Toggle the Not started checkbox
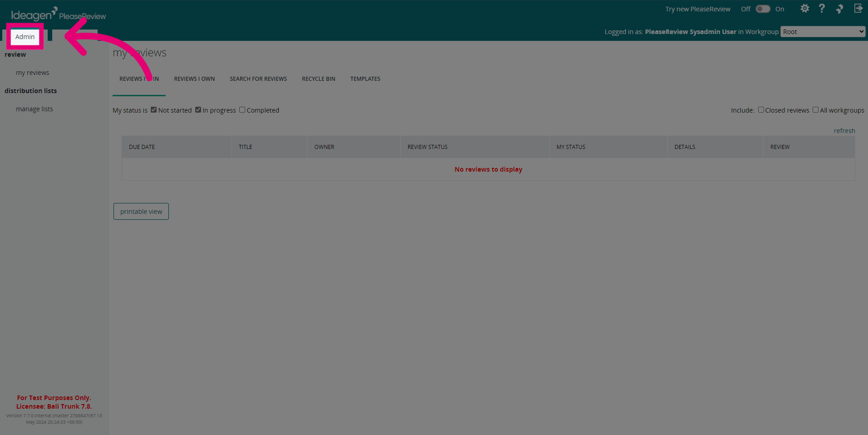Viewport: 868px width, 435px height. (154, 110)
